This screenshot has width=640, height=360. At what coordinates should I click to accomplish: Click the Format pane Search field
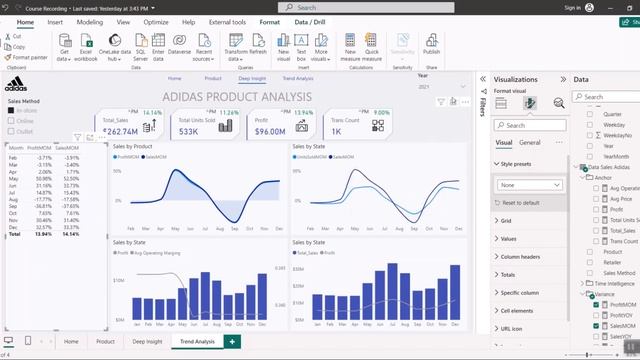pos(530,125)
